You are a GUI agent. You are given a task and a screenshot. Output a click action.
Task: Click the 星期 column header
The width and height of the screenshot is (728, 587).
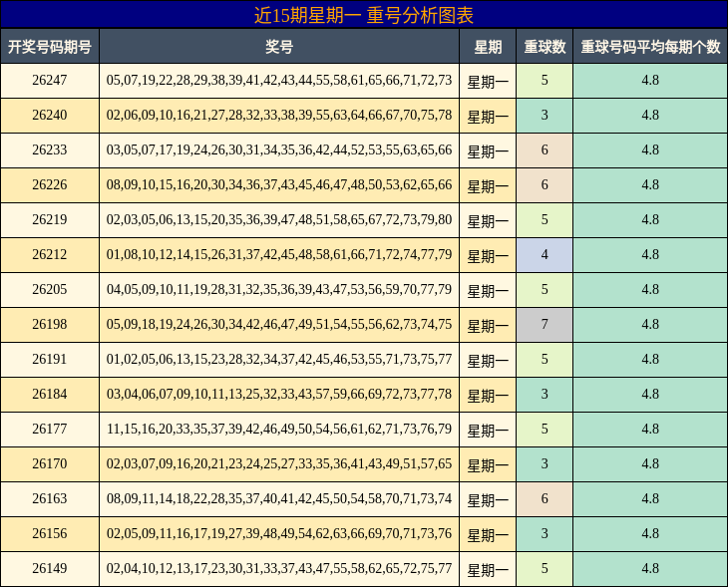pyautogui.click(x=488, y=47)
